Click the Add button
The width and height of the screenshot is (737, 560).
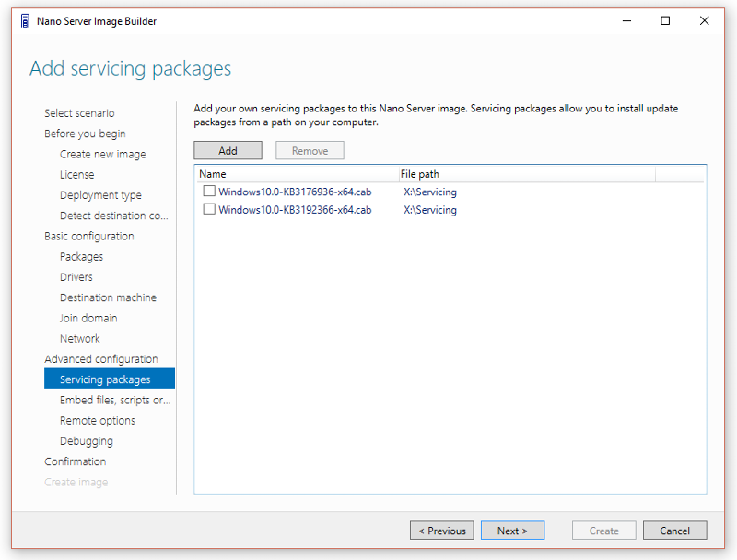(x=228, y=150)
